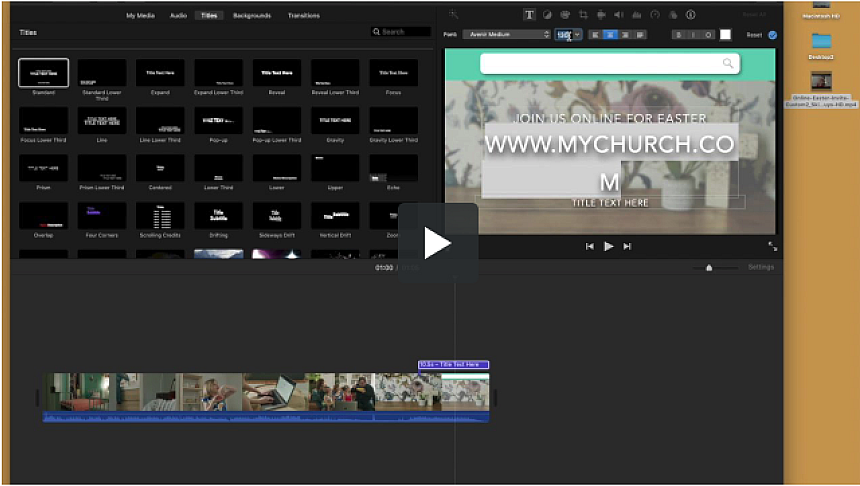Image resolution: width=860 pixels, height=486 pixels.
Task: Select the Title text tool icon
Action: coord(529,15)
